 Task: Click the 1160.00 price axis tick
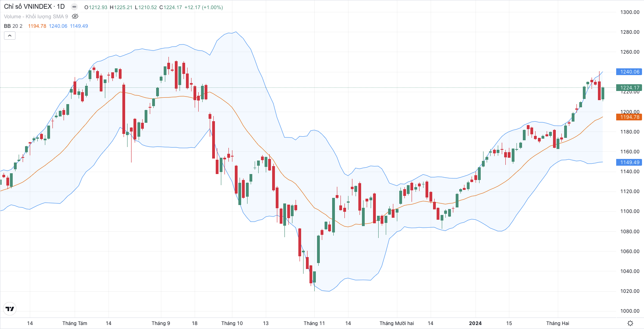pyautogui.click(x=630, y=151)
